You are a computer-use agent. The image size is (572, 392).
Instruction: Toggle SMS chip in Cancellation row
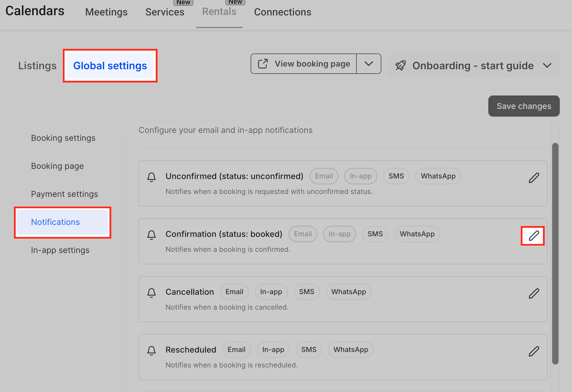point(306,292)
